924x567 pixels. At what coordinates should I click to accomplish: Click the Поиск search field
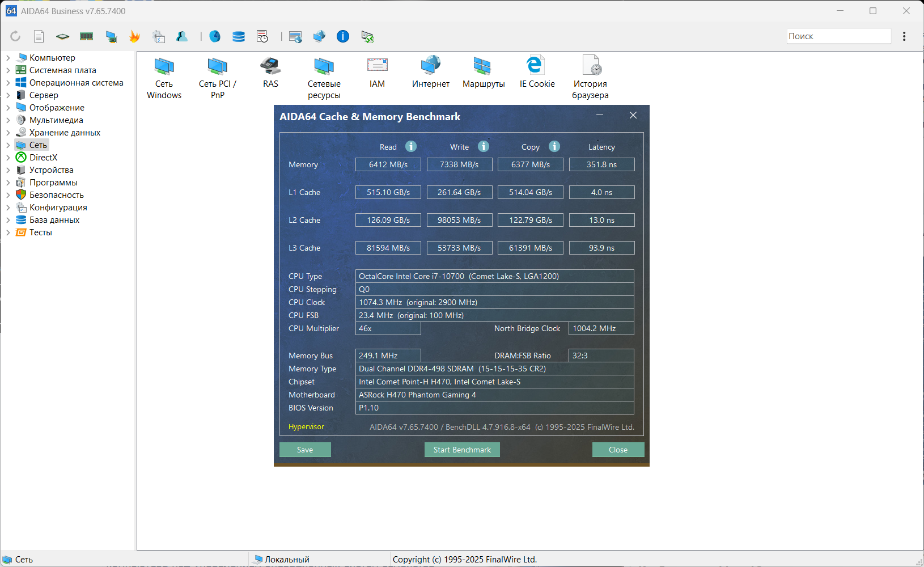click(x=839, y=36)
